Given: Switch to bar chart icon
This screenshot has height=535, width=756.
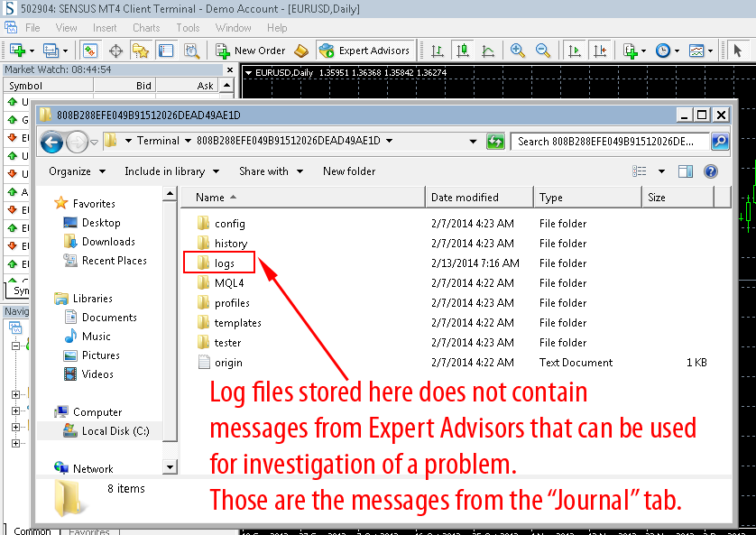Looking at the screenshot, I should [438, 51].
